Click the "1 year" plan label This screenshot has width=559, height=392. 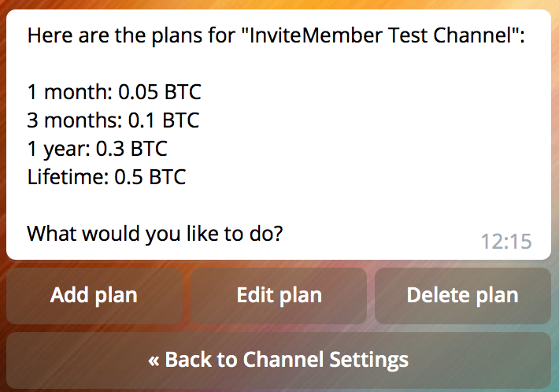click(58, 149)
